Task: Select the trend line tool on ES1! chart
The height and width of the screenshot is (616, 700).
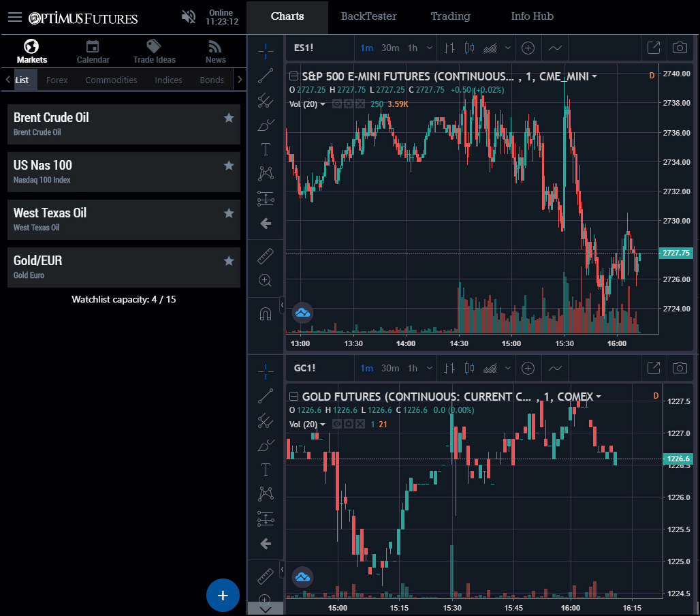Action: pos(266,76)
